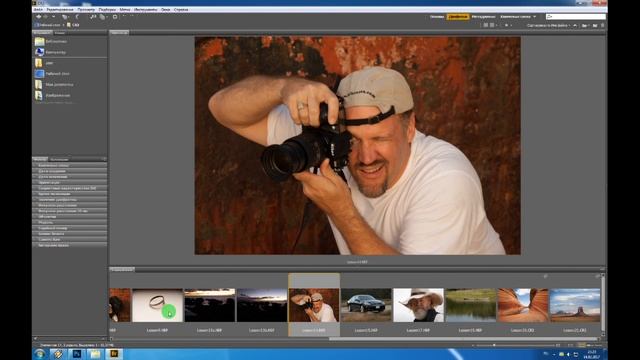Expand the Ключевые слова filter section
Image resolution: width=640 pixels, height=360 pixels.
(70, 165)
